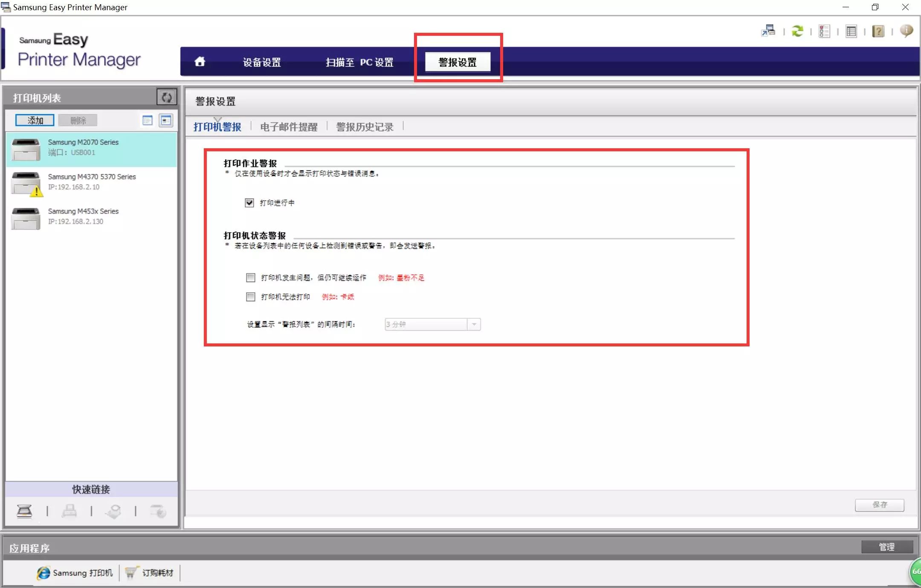Screen dimensions: 921x588
Task: Click the green 66 badge at bottom right
Action: [915, 572]
